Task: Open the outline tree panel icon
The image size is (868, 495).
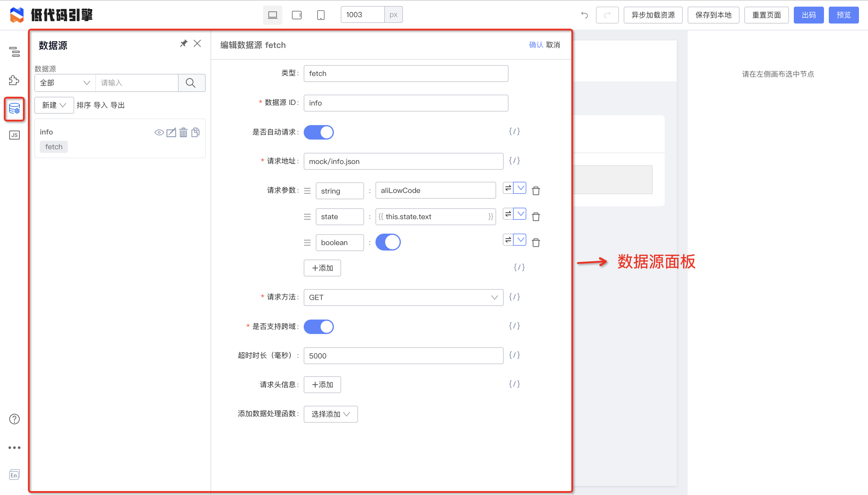Action: click(x=14, y=52)
